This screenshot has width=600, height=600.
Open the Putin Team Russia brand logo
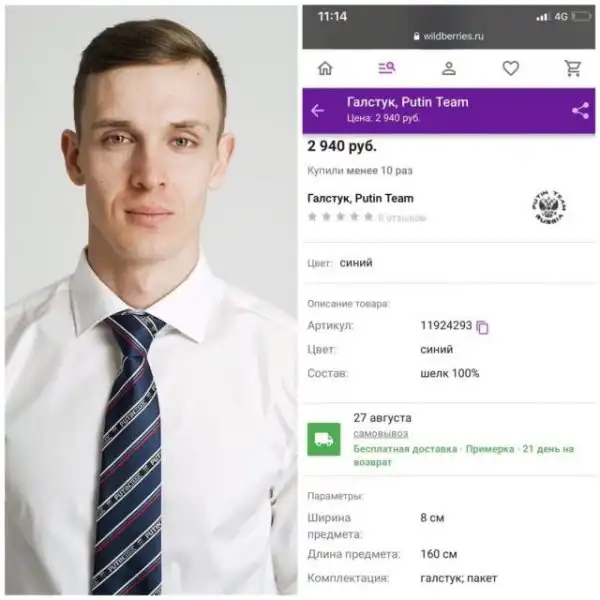[549, 207]
